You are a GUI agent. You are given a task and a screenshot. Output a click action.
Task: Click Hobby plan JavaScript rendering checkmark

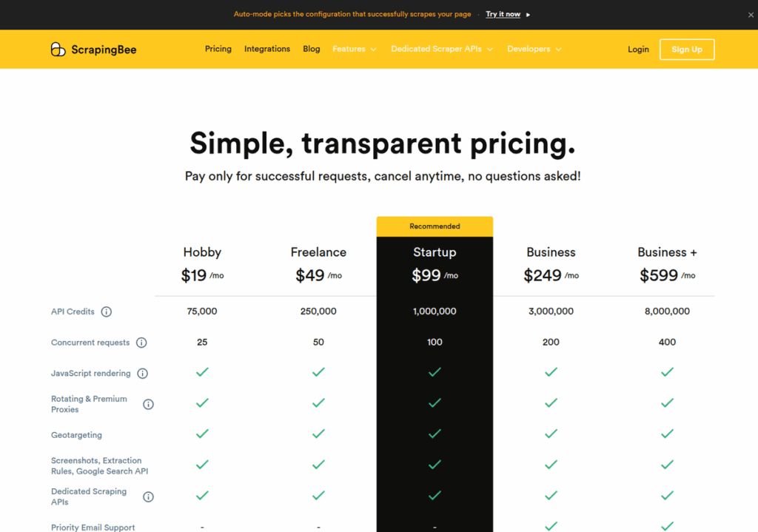coord(202,372)
